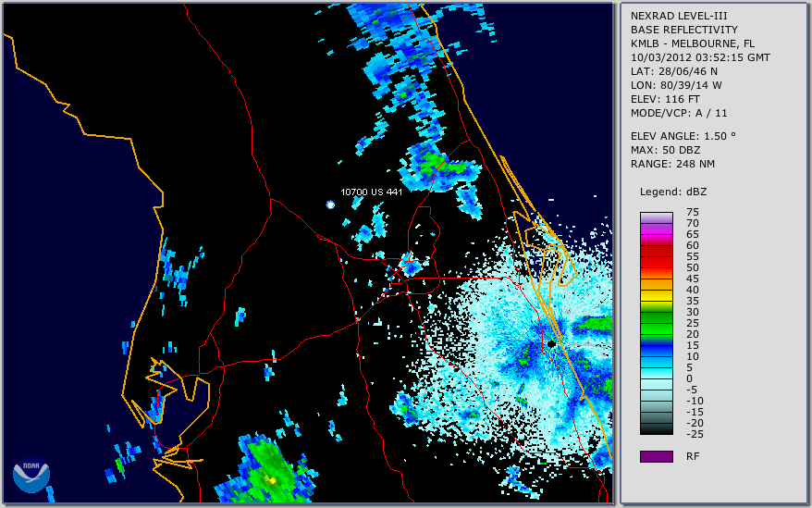Select the 'MAX: 50 DBZ' line

tap(666, 150)
